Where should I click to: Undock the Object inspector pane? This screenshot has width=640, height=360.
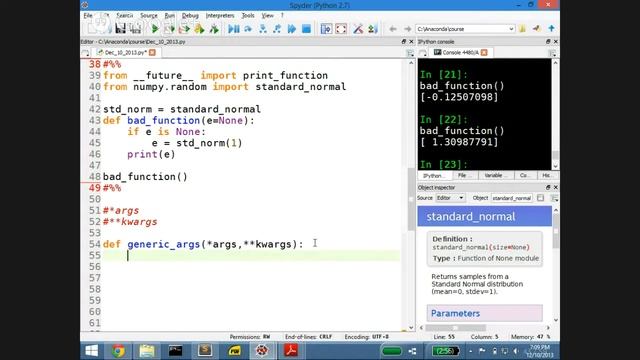pyautogui.click(x=548, y=187)
